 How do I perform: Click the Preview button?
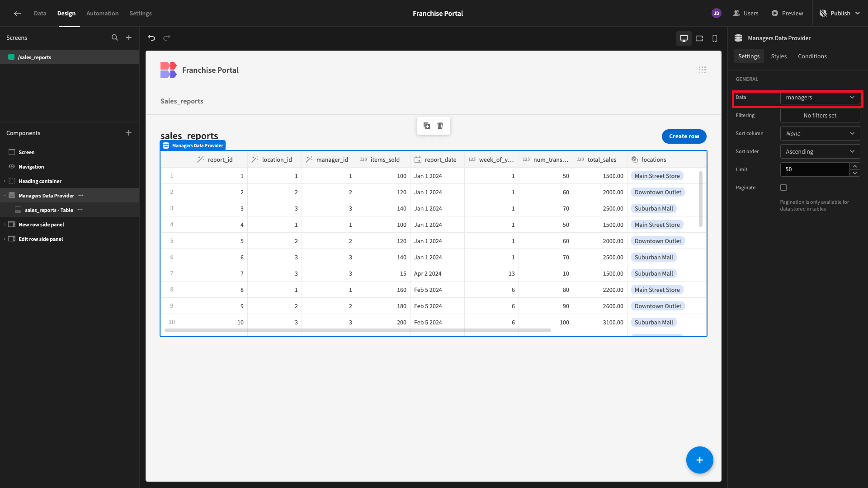pyautogui.click(x=787, y=14)
